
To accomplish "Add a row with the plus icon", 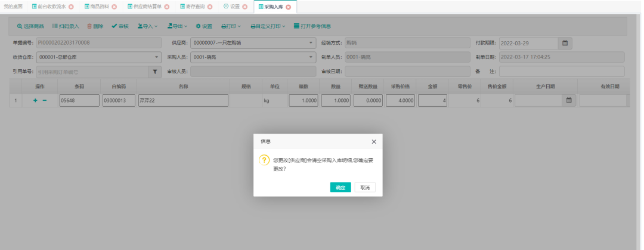I will tap(35, 101).
